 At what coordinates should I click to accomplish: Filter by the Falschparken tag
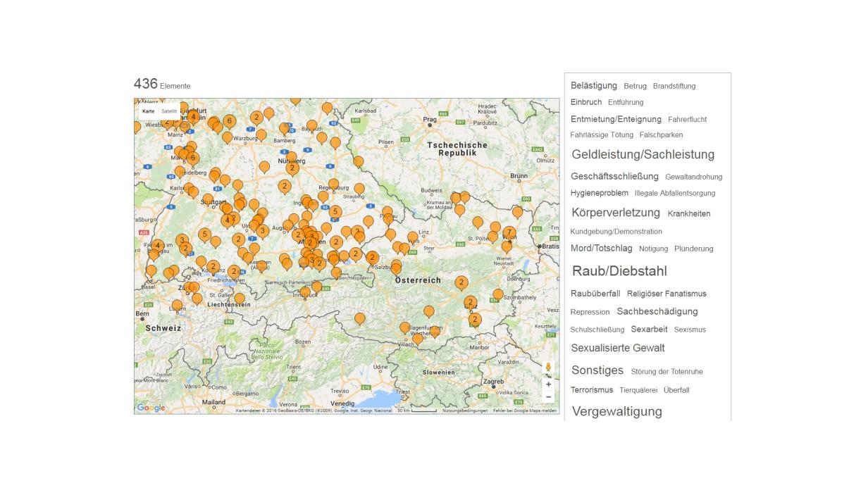(x=661, y=135)
